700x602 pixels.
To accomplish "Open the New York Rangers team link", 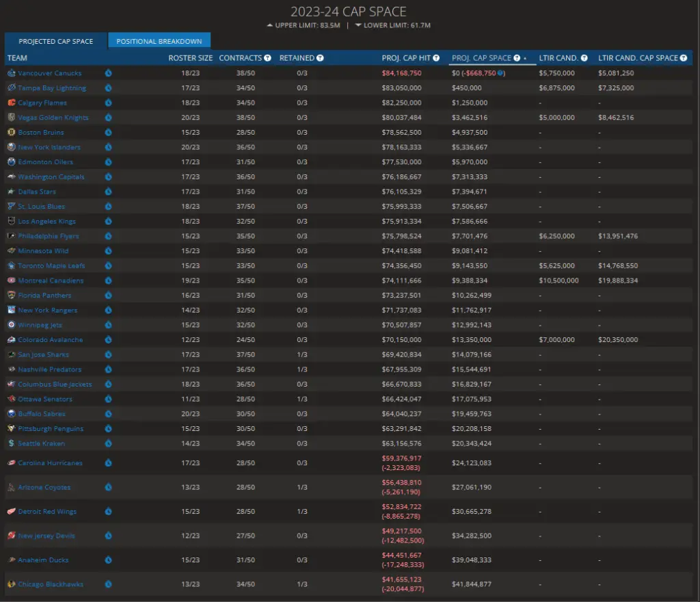I will (47, 310).
